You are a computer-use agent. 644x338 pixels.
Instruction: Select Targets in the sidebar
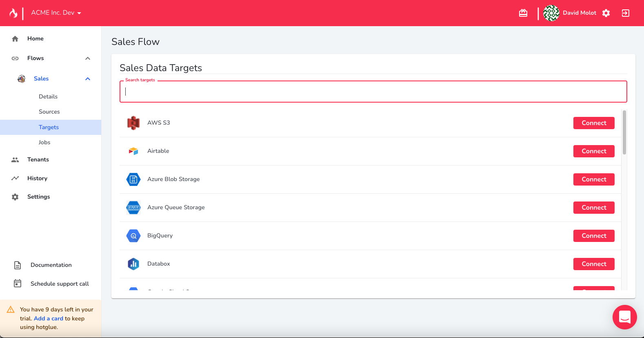51,127
